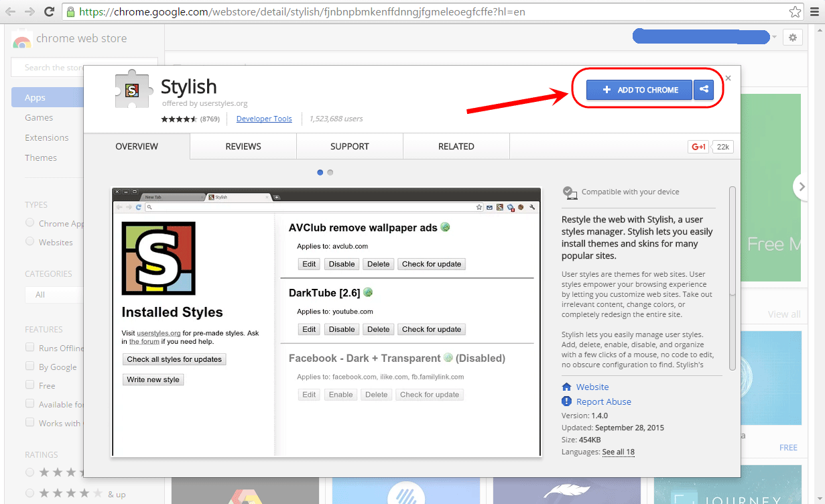Screen dimensions: 825x504
Task: Expand the account dropdown arrow
Action: tap(774, 38)
